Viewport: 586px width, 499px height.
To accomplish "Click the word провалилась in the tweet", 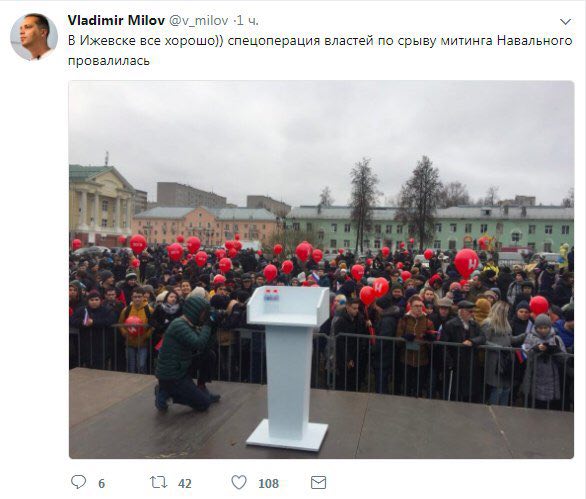I will (109, 61).
